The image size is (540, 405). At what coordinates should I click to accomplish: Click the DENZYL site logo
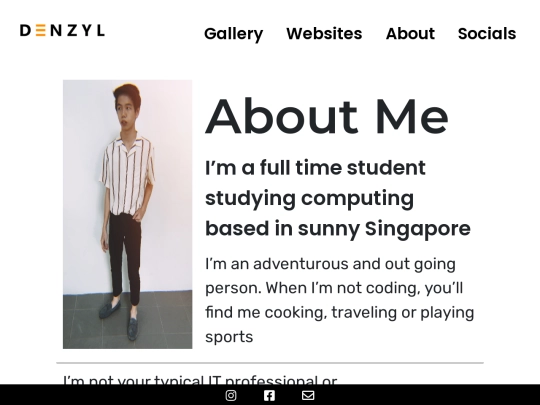[62, 31]
